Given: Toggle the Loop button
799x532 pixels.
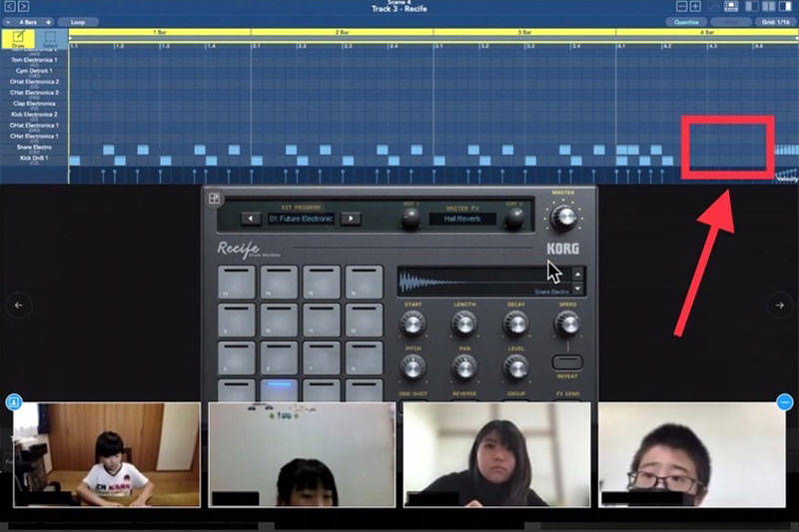Looking at the screenshot, I should pyautogui.click(x=78, y=22).
